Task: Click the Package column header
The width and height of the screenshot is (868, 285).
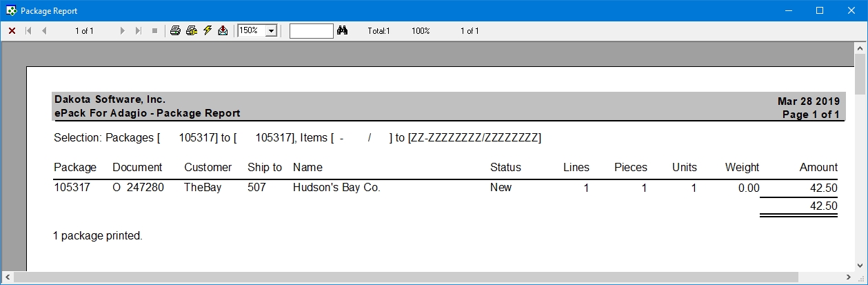Action: [x=75, y=167]
